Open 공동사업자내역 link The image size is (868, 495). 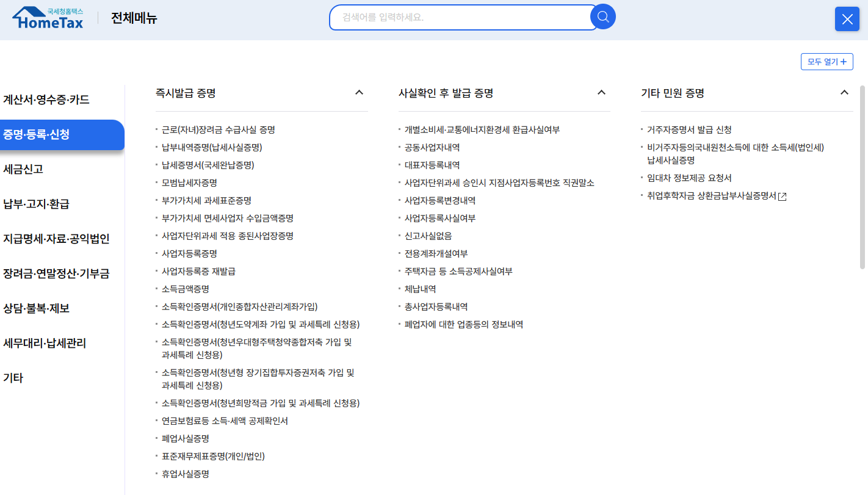click(x=432, y=148)
